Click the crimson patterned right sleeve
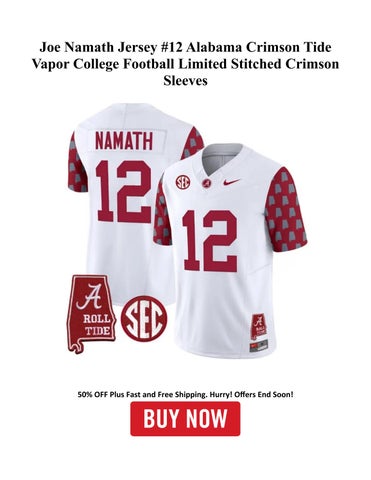This screenshot has width=371, height=480. 285,211
